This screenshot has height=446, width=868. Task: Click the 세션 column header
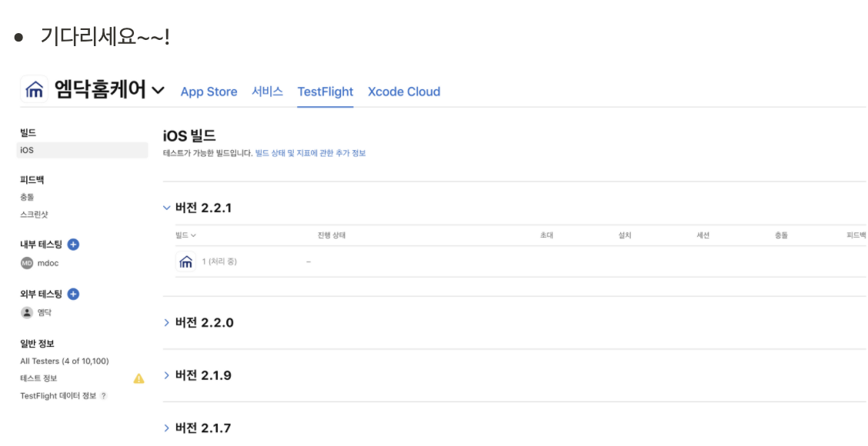click(x=703, y=235)
